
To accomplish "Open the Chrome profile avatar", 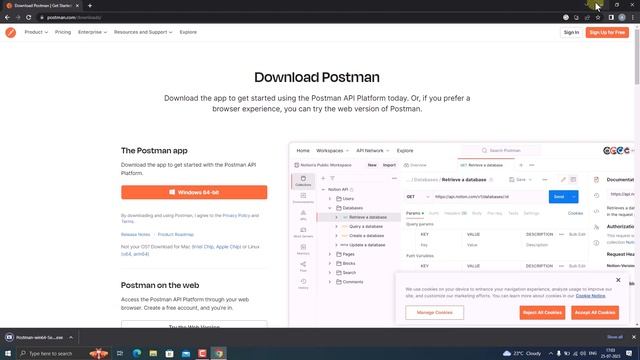I will 622,18.
